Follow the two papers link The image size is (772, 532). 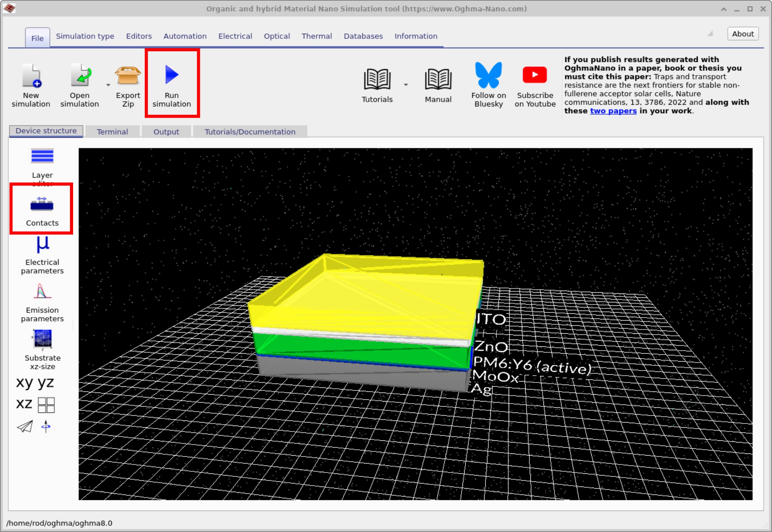(613, 111)
